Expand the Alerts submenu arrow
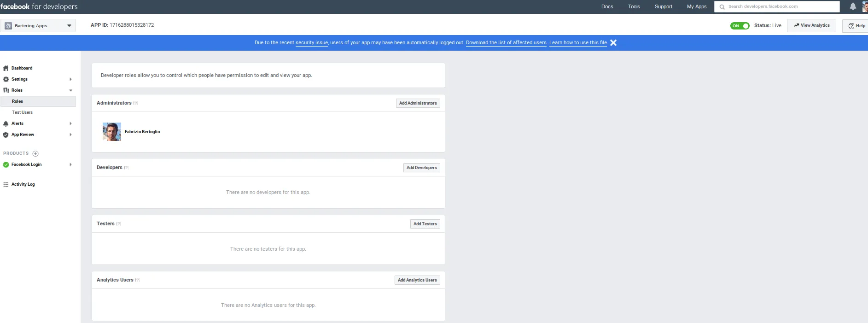 (70, 123)
